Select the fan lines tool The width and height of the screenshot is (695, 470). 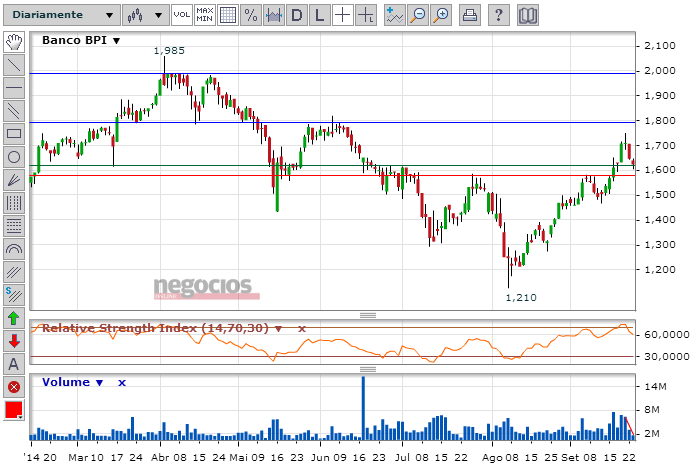tap(14, 180)
